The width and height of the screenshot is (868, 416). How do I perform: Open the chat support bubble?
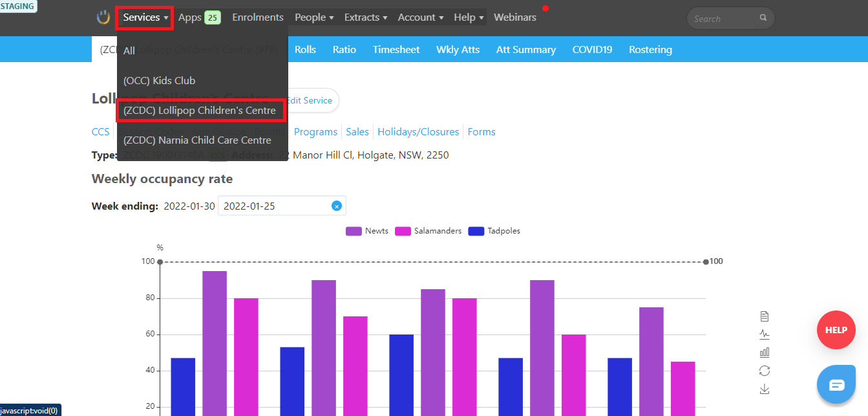tap(836, 385)
